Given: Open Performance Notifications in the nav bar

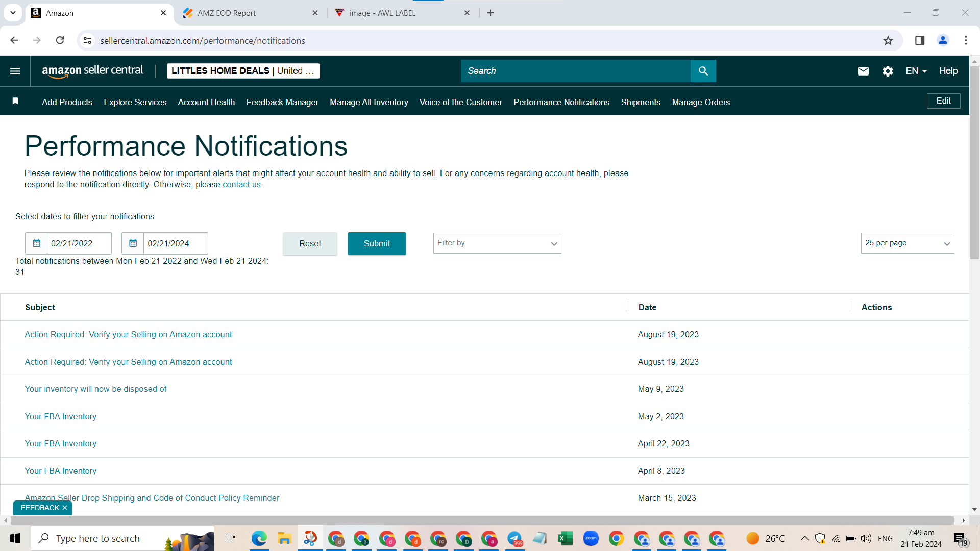Looking at the screenshot, I should coord(561,102).
